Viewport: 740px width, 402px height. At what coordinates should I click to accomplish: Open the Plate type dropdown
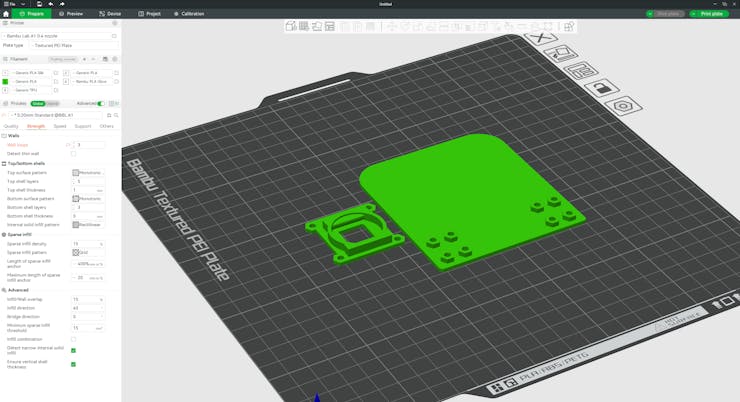coord(74,45)
